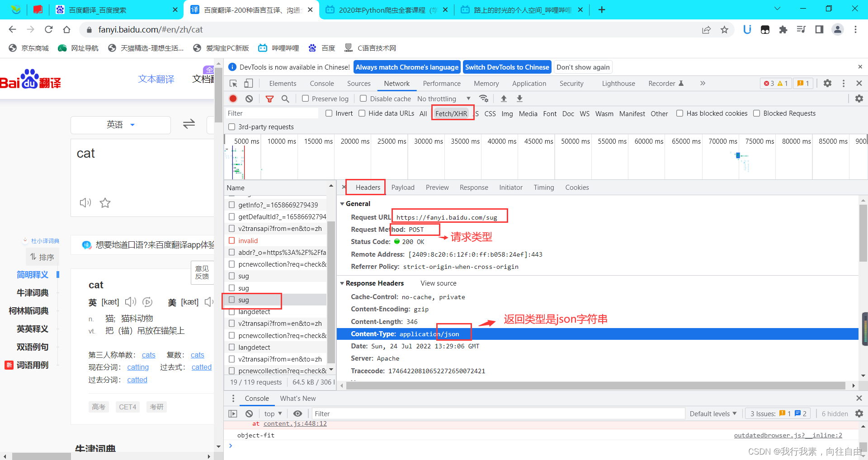Favorite the translation with star icon

105,202
